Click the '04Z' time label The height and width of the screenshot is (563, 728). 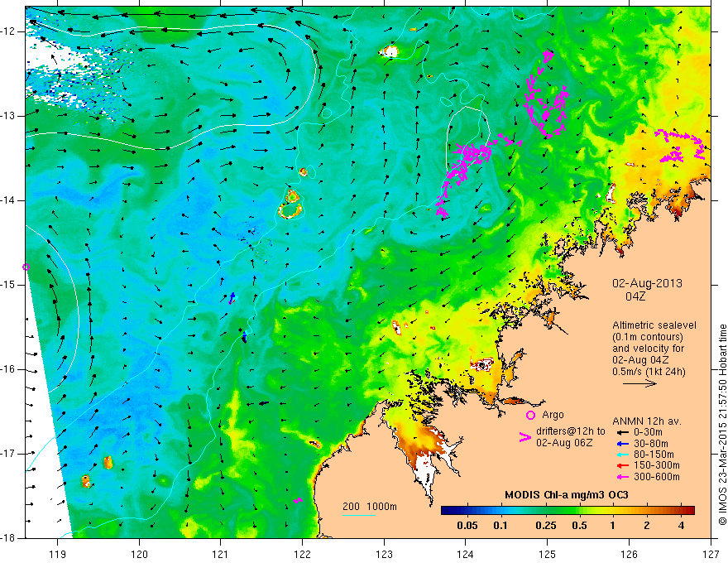pyautogui.click(x=635, y=296)
